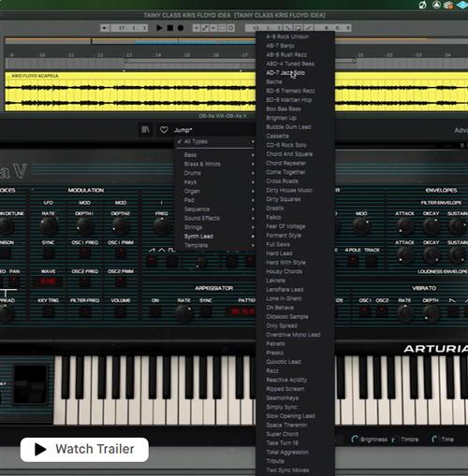Click the Jump preset name field
Viewport: 468px width, 476px height.
(183, 130)
